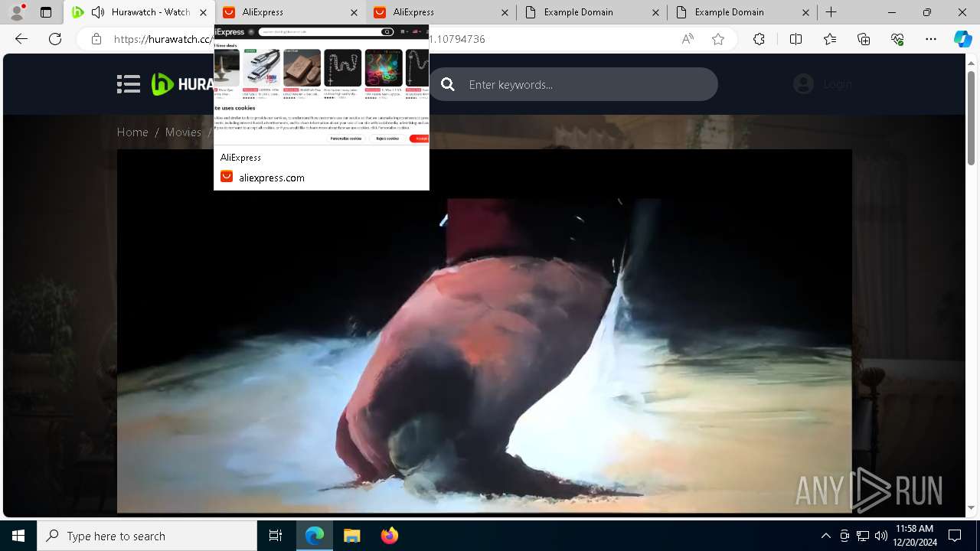This screenshot has width=980, height=551.
Task: Open File Explorer from taskbar
Action: [351, 536]
